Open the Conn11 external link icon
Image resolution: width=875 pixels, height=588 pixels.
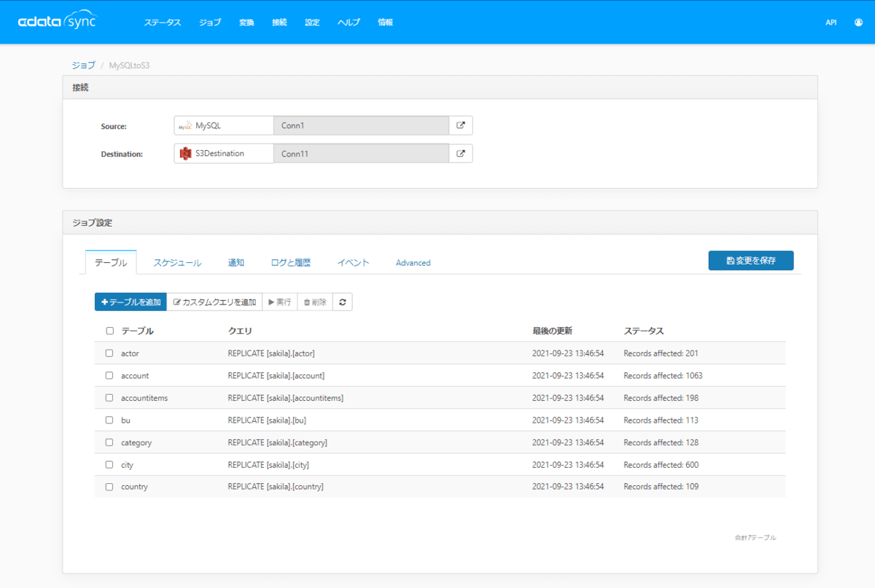pyautogui.click(x=461, y=153)
